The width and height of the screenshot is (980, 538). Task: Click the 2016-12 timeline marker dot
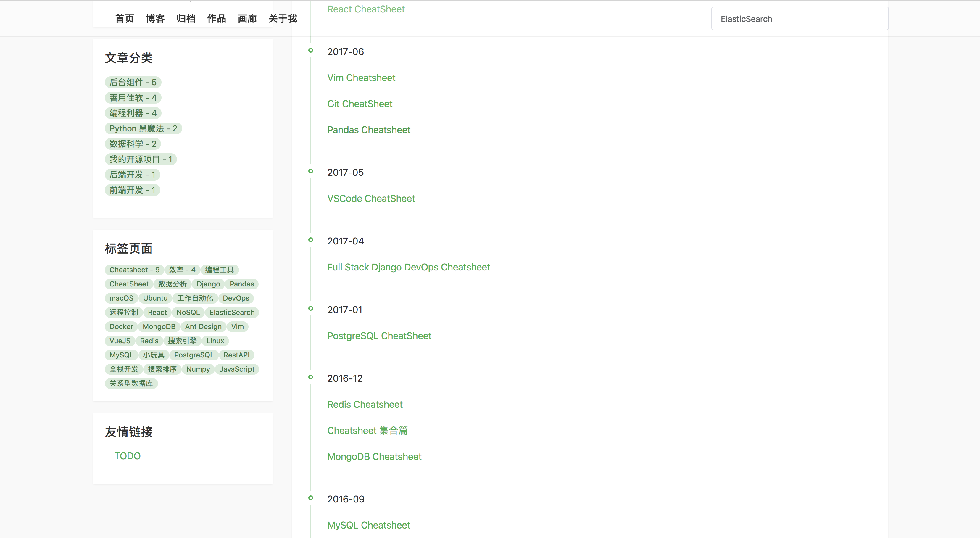311,377
